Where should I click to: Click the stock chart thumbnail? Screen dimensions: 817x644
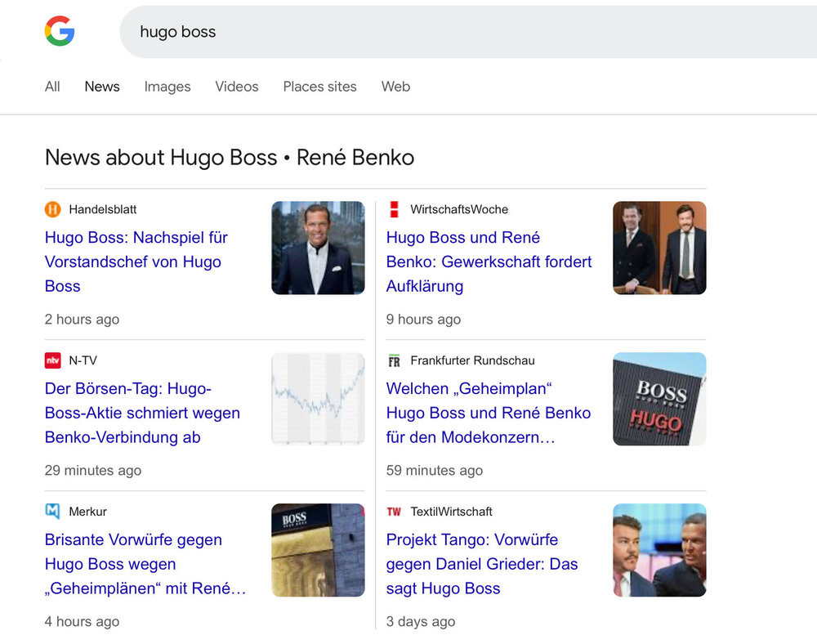[x=318, y=399]
